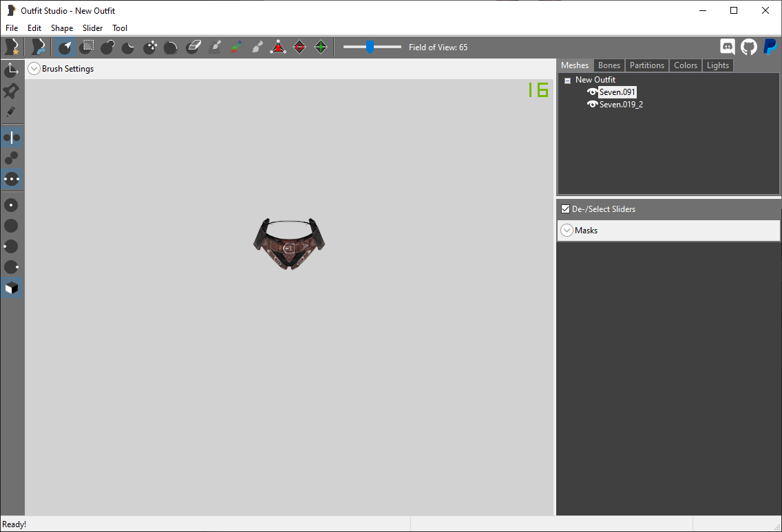Snap view with plain circle icon
This screenshot has height=532, width=782.
[12, 226]
